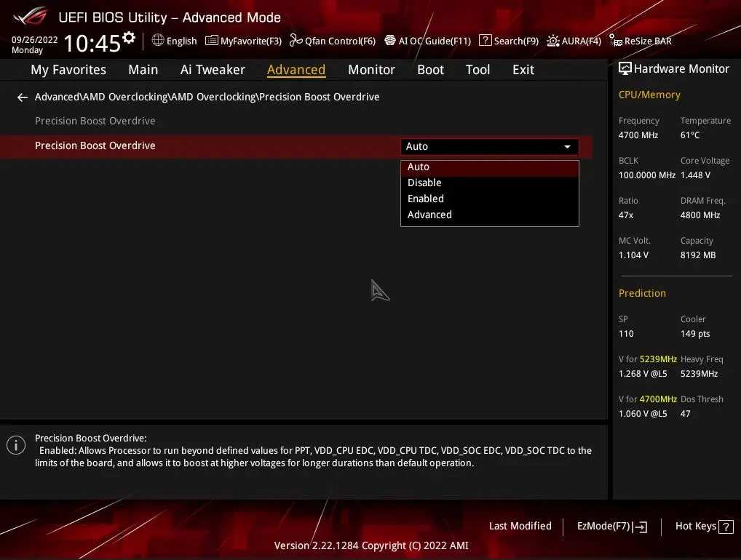741x560 pixels.
Task: Open AURA(F4) settings
Action: coord(574,41)
